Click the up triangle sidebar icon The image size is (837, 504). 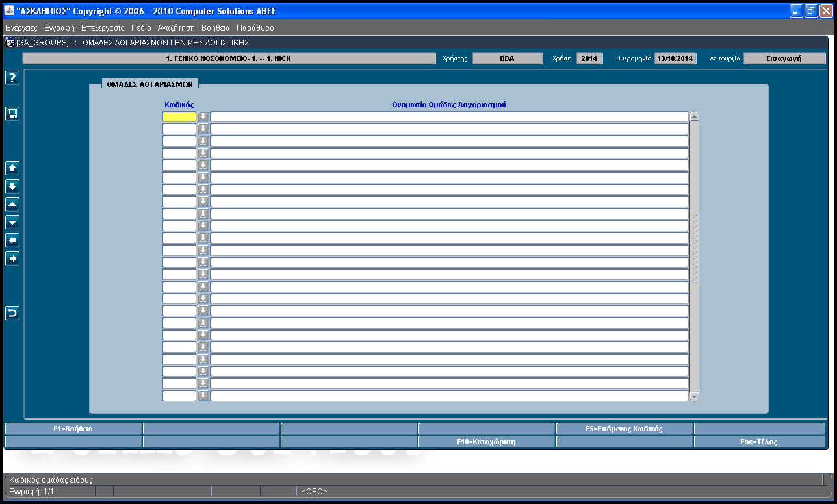click(x=12, y=204)
